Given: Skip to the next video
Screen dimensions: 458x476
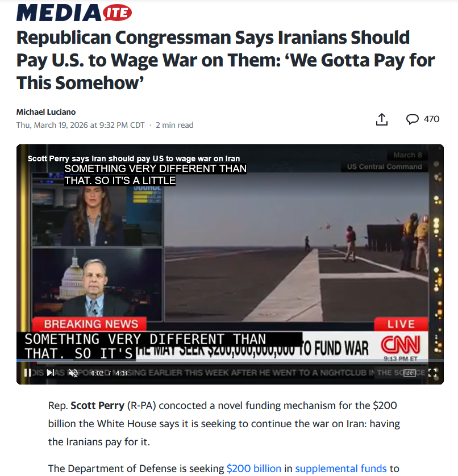Looking at the screenshot, I should (x=51, y=373).
